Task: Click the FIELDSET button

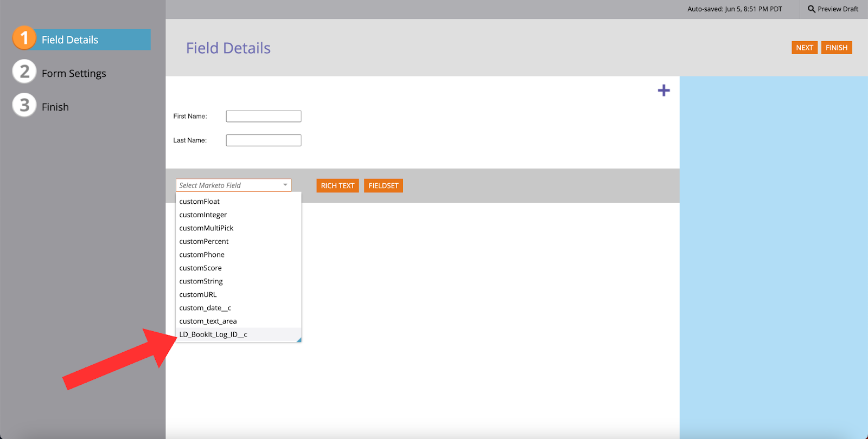Action: pyautogui.click(x=383, y=186)
